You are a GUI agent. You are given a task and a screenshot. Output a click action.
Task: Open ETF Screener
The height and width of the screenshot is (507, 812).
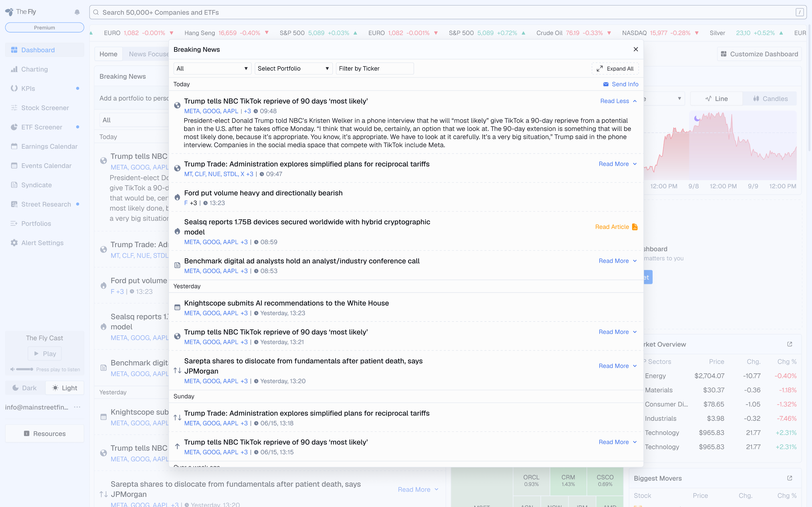click(45, 127)
